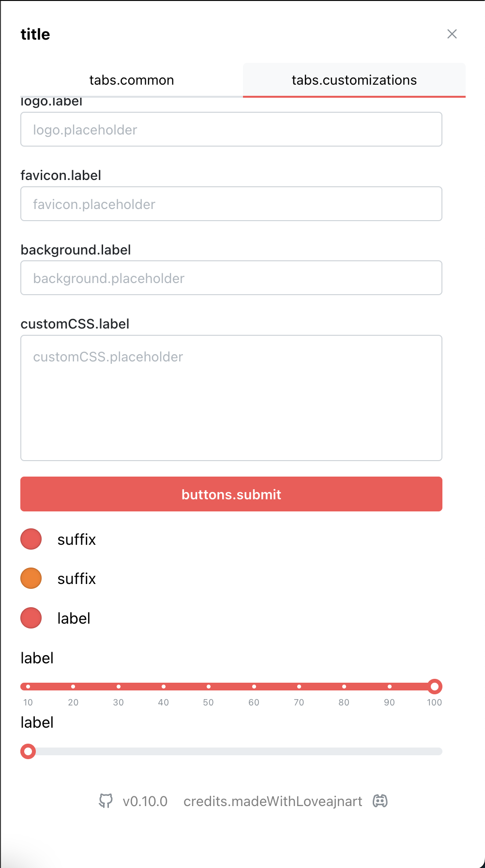The width and height of the screenshot is (485, 868).
Task: Click the slider handle at value 100
Action: coord(434,686)
